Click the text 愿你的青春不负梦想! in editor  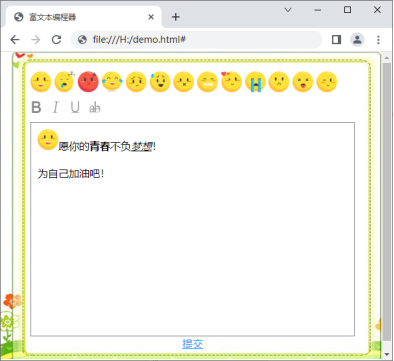[107, 146]
